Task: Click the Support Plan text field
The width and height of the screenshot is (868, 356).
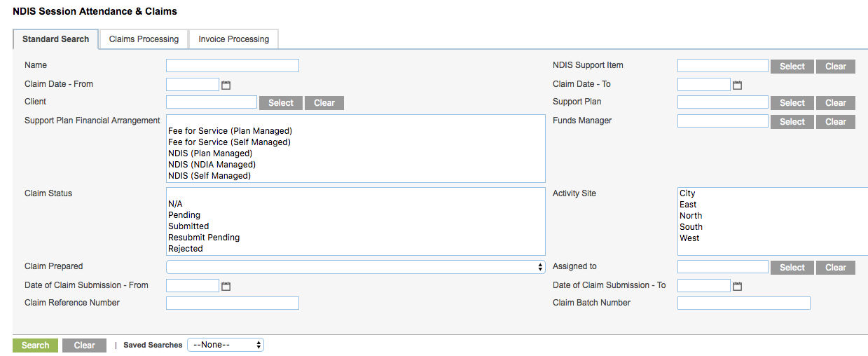Action: tap(723, 102)
